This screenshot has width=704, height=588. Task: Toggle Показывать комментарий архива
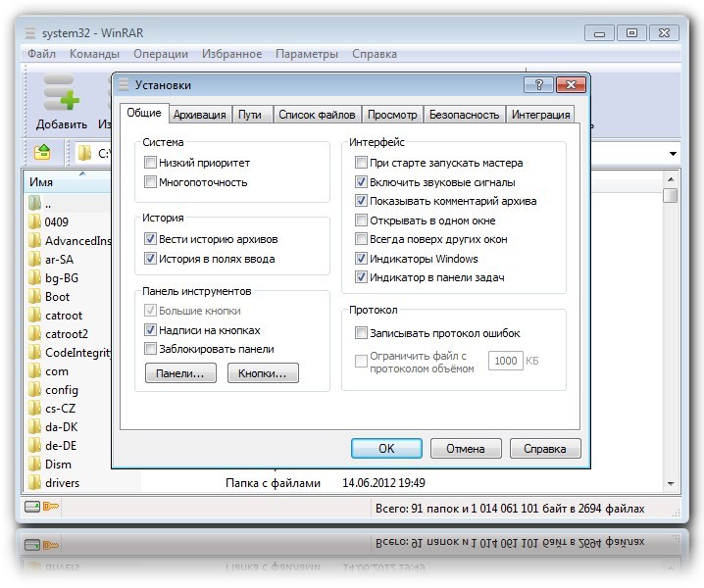click(361, 201)
